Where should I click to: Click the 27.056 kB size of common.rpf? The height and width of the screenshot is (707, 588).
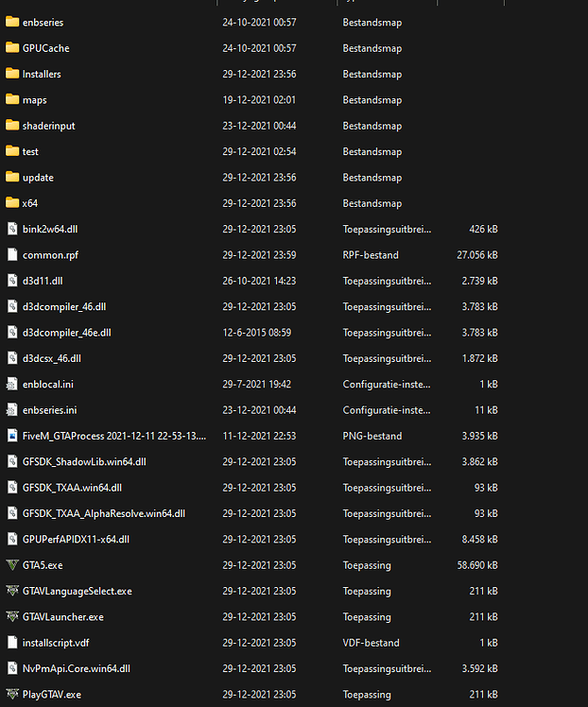click(x=477, y=255)
